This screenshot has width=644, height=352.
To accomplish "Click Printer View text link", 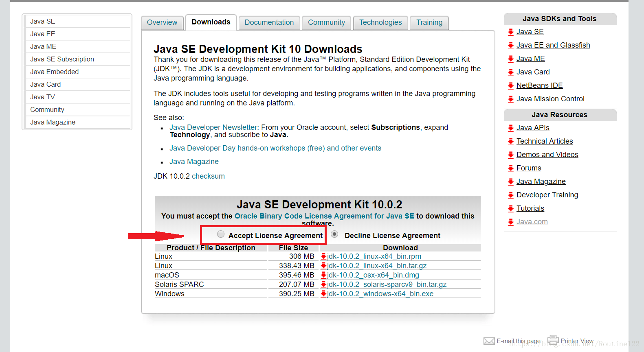I will (577, 341).
